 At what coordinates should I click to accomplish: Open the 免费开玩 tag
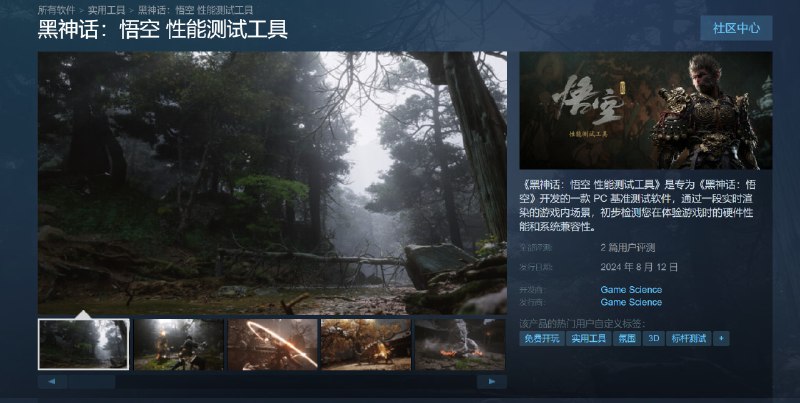tap(542, 338)
